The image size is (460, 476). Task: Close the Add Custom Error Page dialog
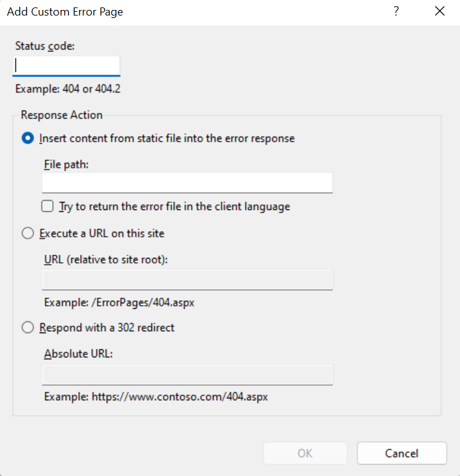440,12
